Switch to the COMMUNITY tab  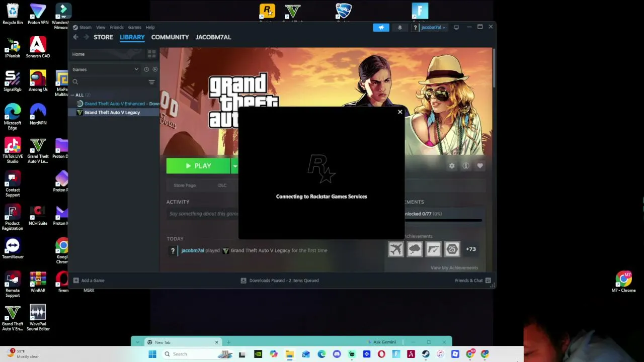[x=170, y=37]
